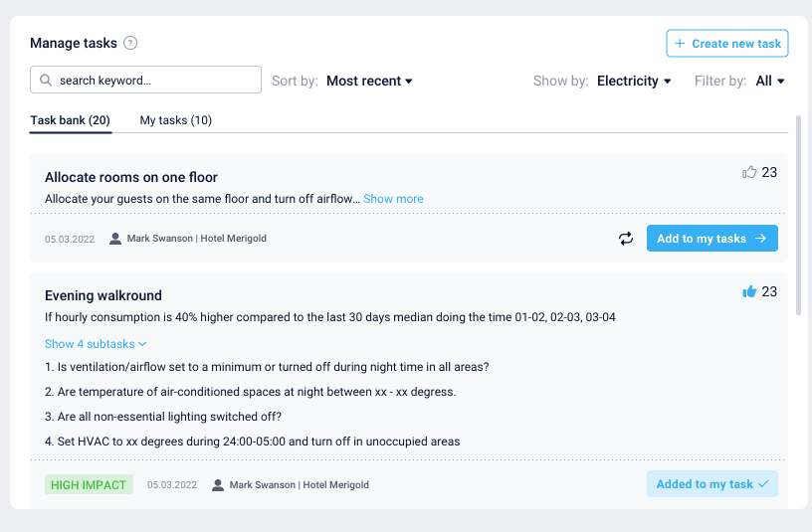Click the magnifier icon in search box

click(46, 81)
